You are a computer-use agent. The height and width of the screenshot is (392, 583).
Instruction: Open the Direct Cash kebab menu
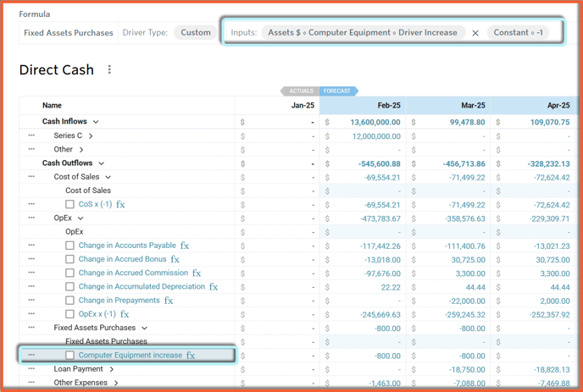(x=109, y=69)
